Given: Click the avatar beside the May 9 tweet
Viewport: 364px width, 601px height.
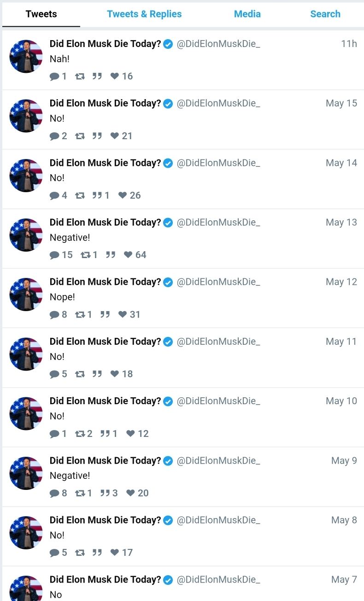Looking at the screenshot, I should point(26,473).
